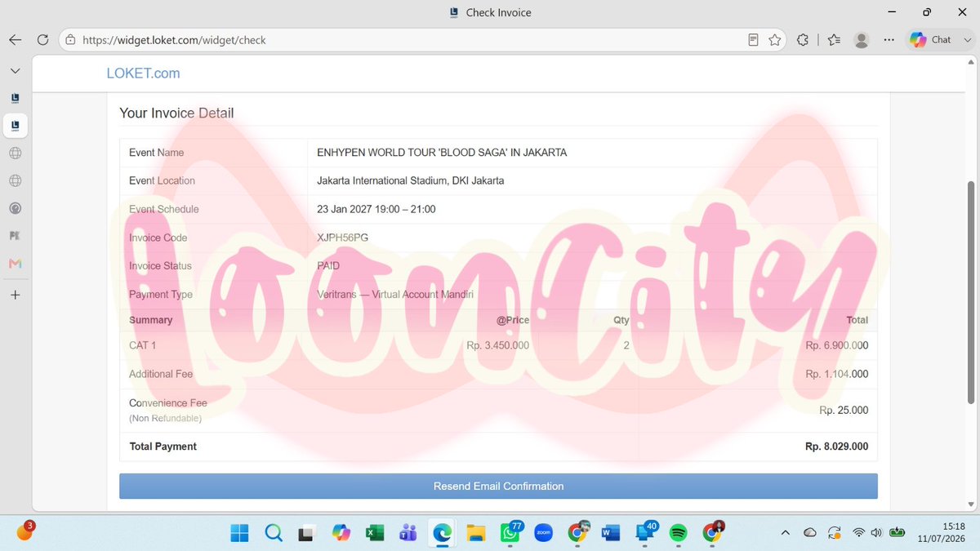This screenshot has height=551, width=980.
Task: Open the Chrome icon right of Spotify
Action: (713, 532)
